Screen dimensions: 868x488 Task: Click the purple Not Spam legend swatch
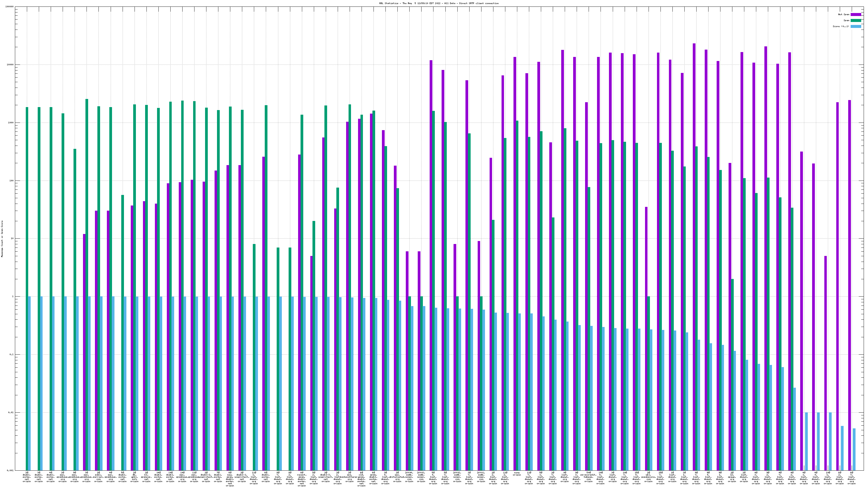856,14
